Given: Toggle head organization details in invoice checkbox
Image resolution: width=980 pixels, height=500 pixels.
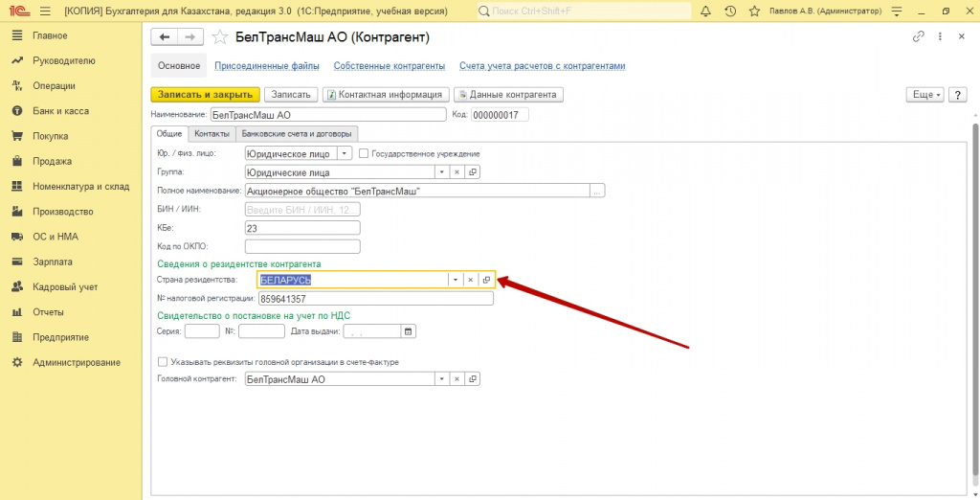Looking at the screenshot, I should (163, 362).
